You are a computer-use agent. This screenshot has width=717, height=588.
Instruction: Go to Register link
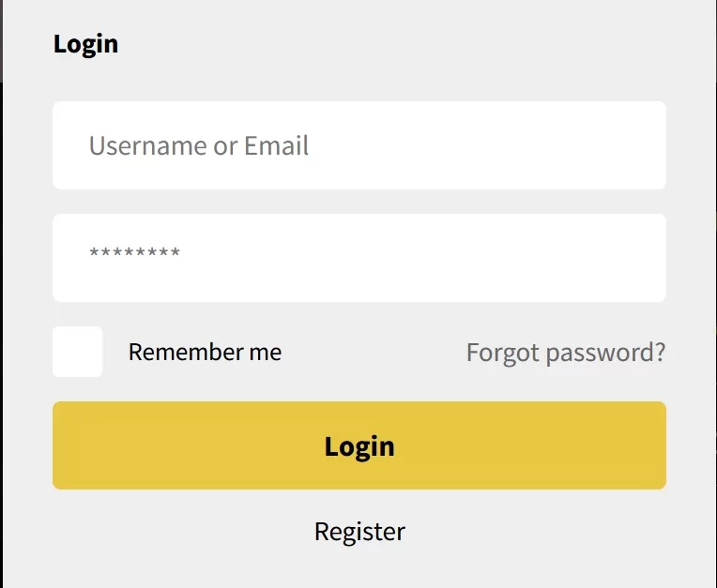coord(359,532)
